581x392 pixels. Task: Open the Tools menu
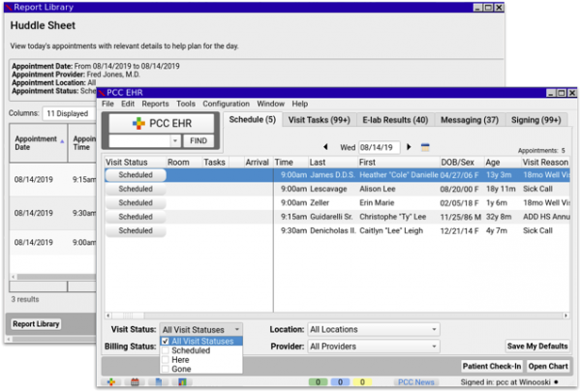[x=186, y=104]
